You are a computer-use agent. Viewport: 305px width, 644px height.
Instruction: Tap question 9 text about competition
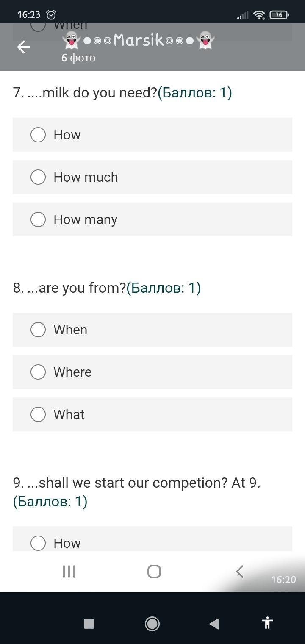tap(136, 483)
